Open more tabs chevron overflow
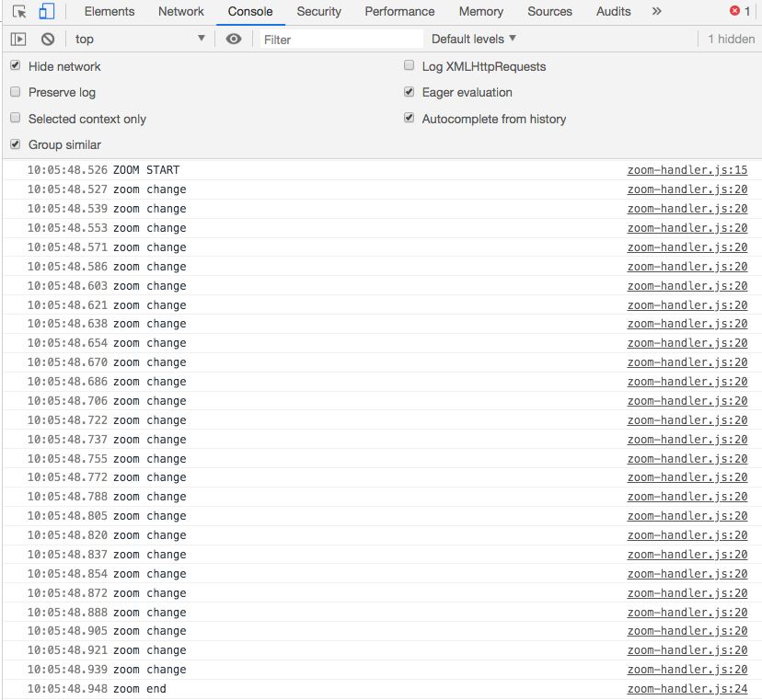Viewport: 762px width, 700px height. point(656,11)
